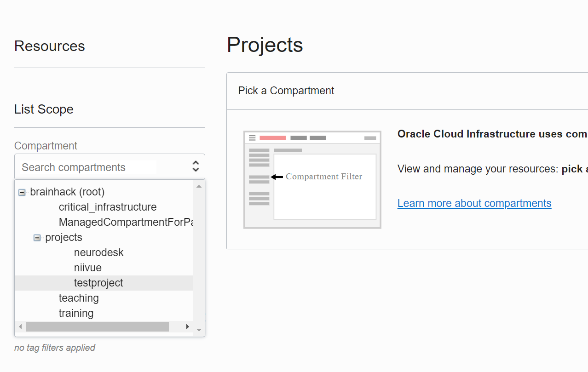Click vertical scrollbar up arrow
This screenshot has height=372, width=588.
click(199, 186)
